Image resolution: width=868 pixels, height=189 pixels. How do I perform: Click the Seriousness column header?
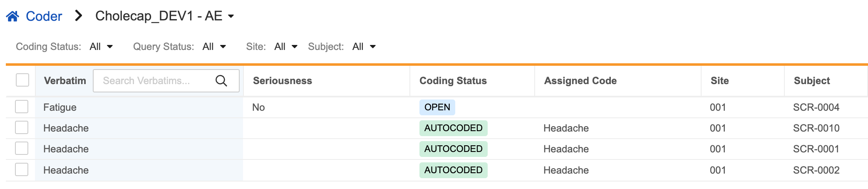(x=282, y=81)
